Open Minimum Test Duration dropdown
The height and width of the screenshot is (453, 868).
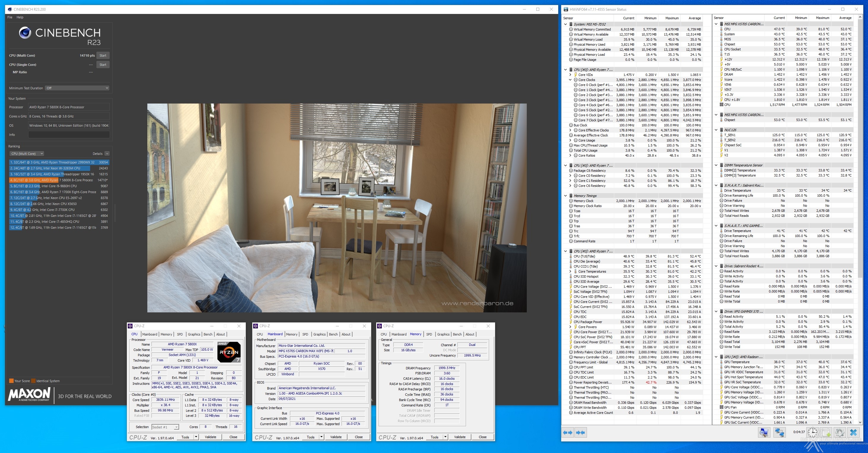(77, 88)
